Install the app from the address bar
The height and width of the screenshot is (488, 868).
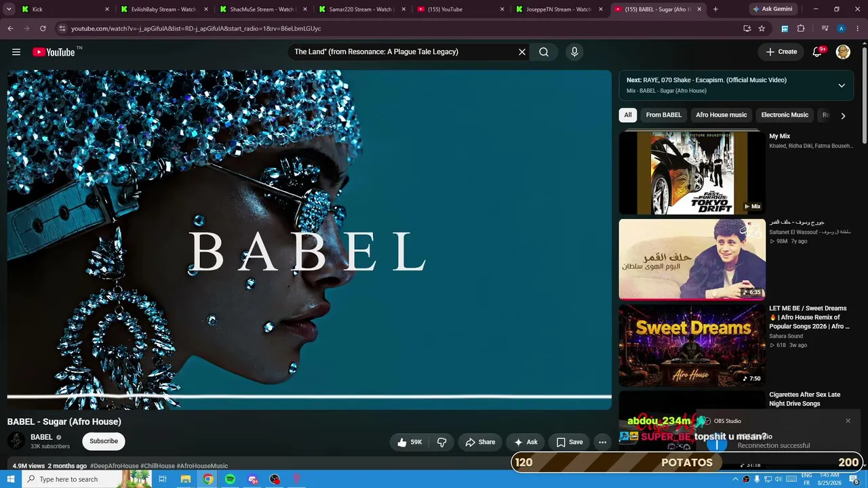click(x=747, y=28)
